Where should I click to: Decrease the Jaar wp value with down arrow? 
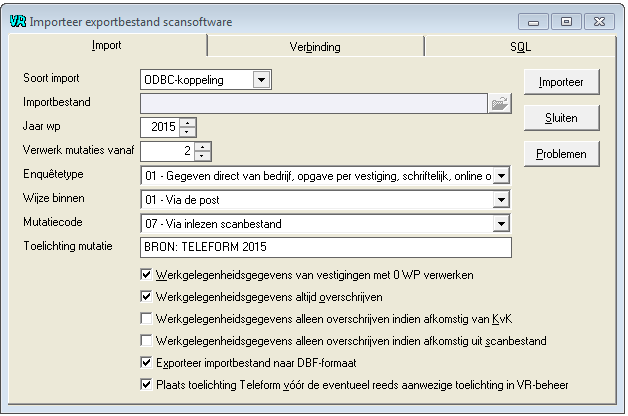tap(187, 132)
